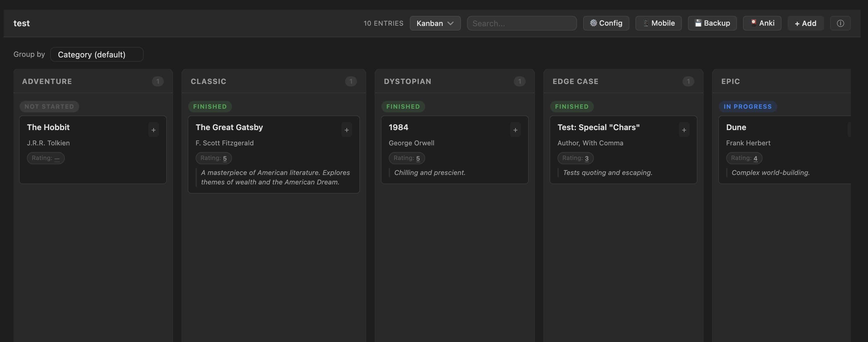Click the Mobile button

[658, 23]
